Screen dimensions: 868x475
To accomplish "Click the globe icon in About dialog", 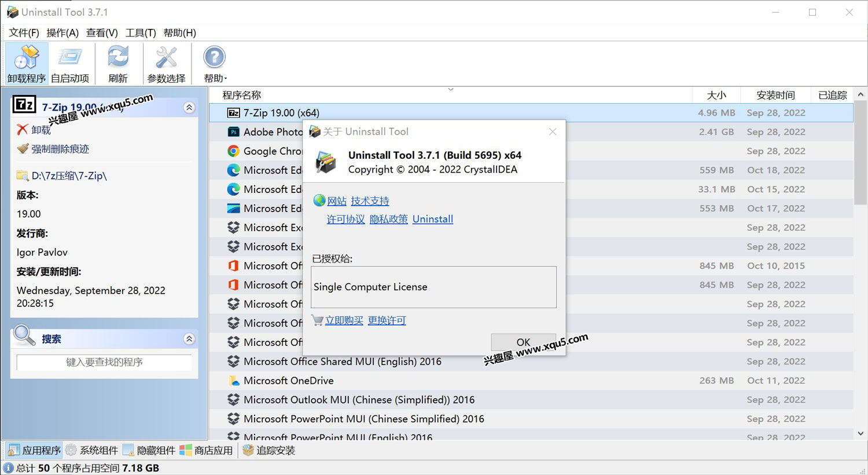I will 319,200.
